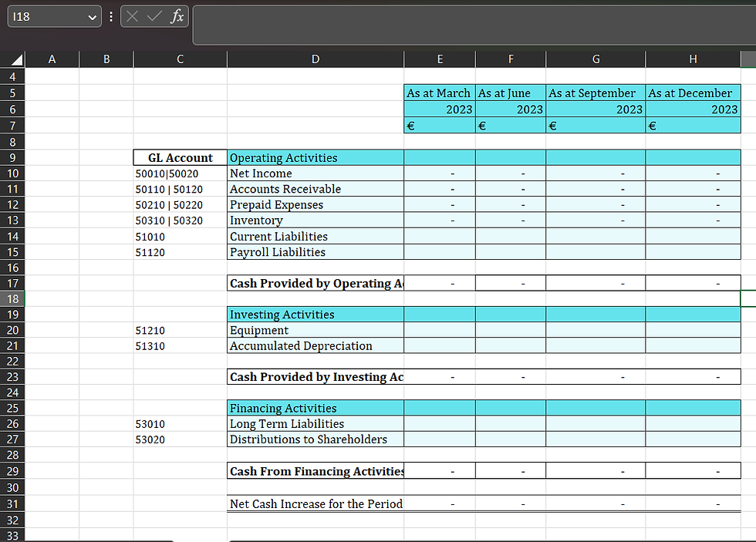
Task: Select the 'Investing Activities' cell
Action: click(316, 315)
